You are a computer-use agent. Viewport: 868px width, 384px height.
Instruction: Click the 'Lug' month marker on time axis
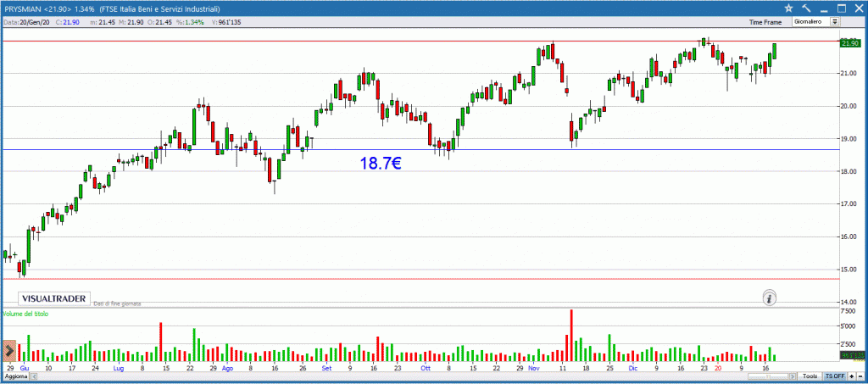tap(119, 367)
